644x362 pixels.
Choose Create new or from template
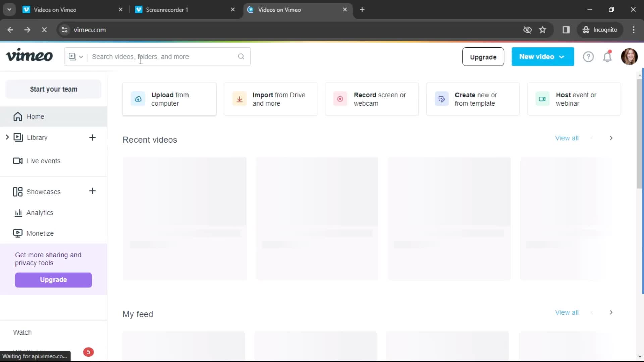coord(473,99)
